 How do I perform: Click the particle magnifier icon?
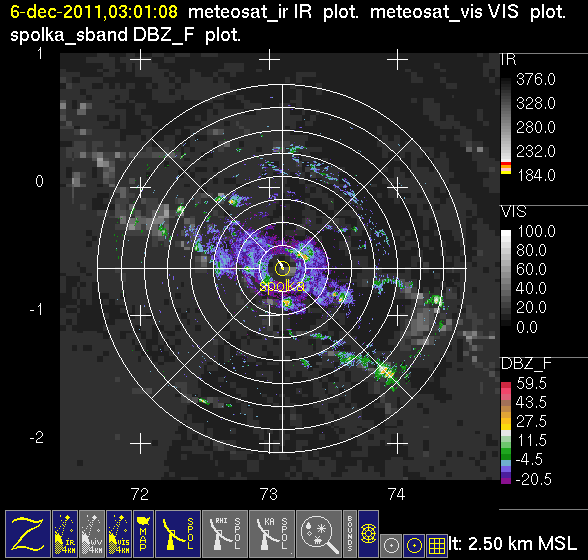click(319, 533)
